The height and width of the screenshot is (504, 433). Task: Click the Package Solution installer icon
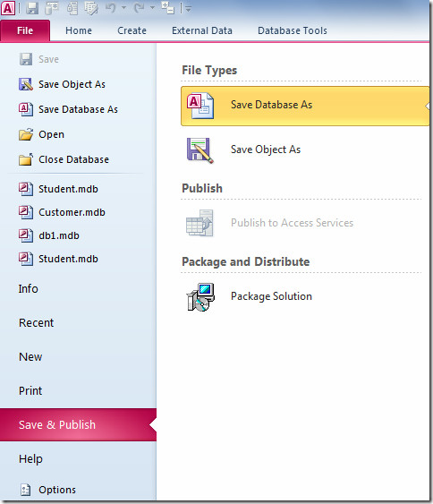click(x=200, y=297)
